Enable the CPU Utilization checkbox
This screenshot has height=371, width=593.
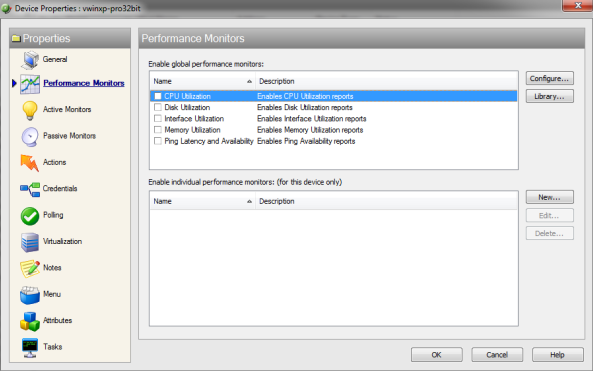coord(158,96)
